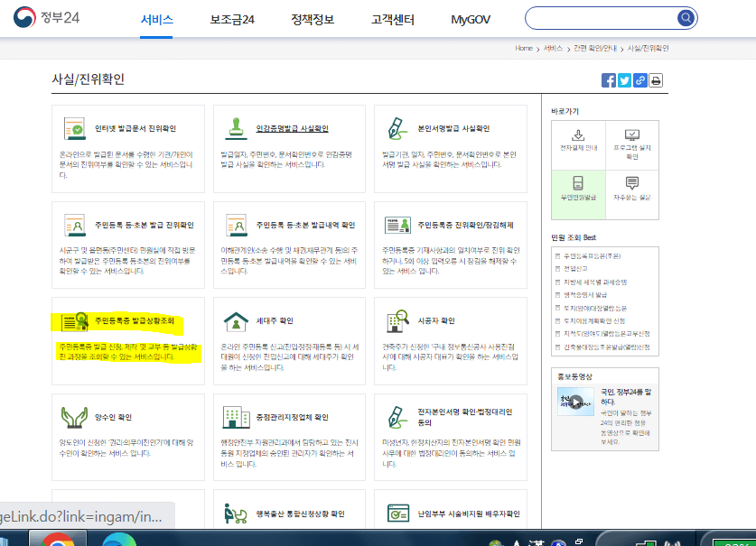Screen dimensions: 756x546
Task: Open the MyGOV menu
Action: pyautogui.click(x=471, y=18)
